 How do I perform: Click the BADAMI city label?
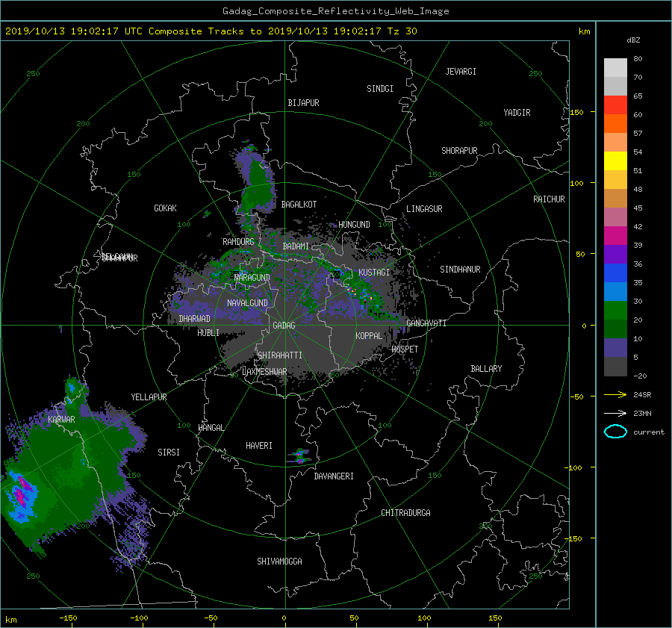[x=296, y=246]
